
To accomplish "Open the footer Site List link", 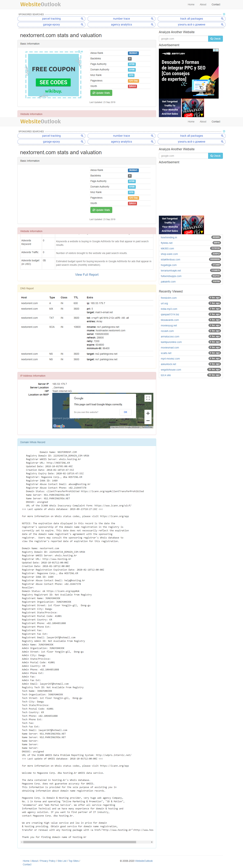I will [62, 861].
